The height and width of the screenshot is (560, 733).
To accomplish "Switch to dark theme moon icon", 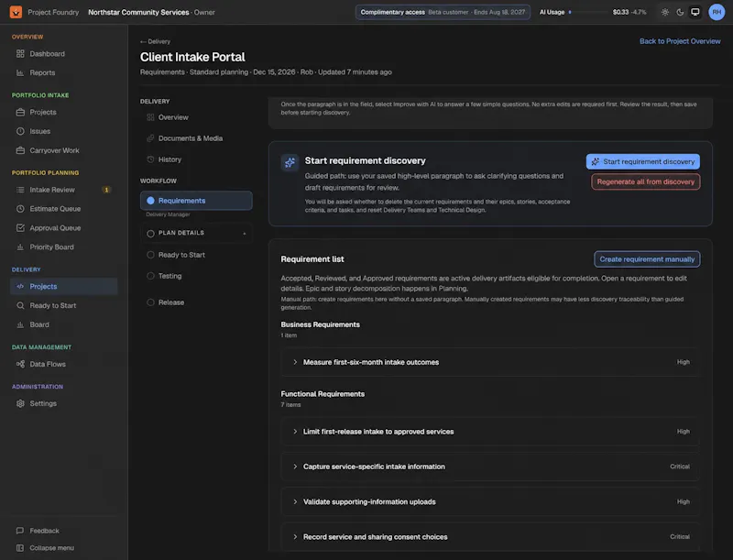I will pos(680,12).
